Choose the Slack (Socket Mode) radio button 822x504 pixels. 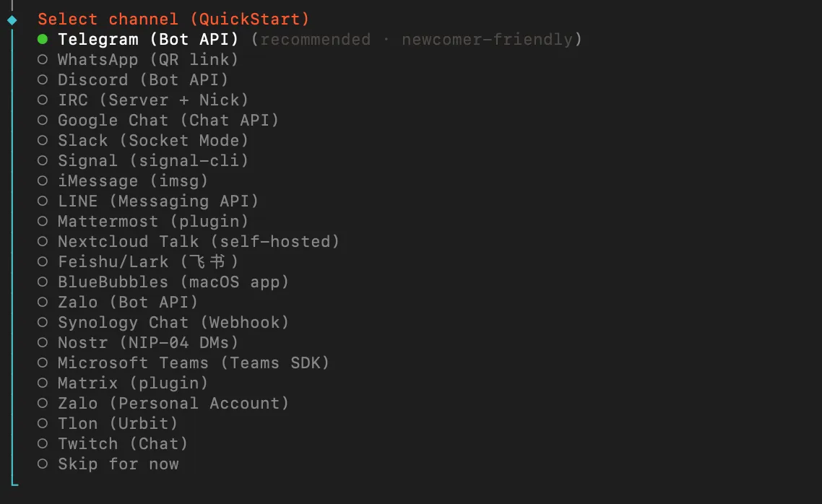(43, 140)
